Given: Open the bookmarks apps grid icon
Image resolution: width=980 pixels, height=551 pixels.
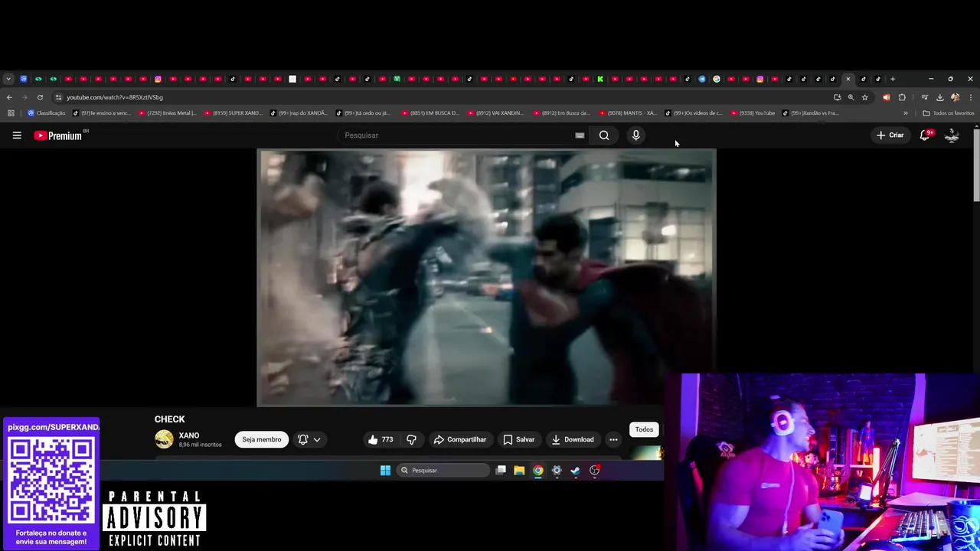Looking at the screenshot, I should pyautogui.click(x=11, y=113).
